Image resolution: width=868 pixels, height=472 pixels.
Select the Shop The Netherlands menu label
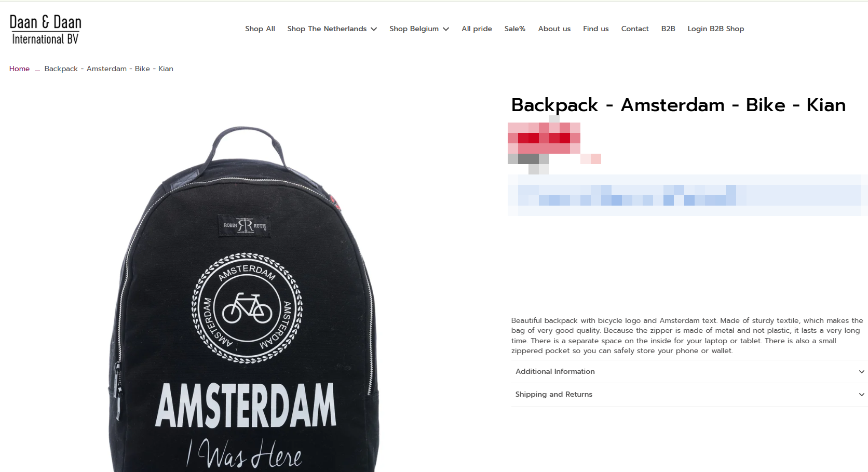[327, 29]
